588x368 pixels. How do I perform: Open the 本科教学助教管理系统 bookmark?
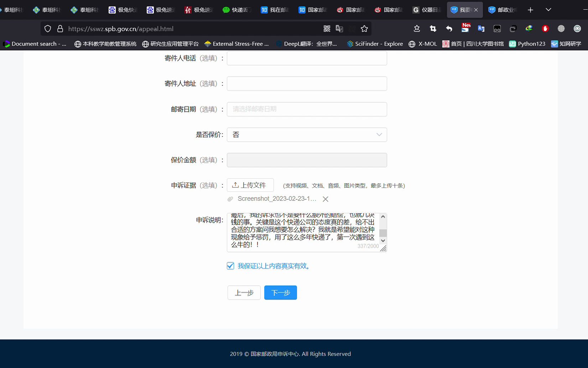(x=105, y=44)
